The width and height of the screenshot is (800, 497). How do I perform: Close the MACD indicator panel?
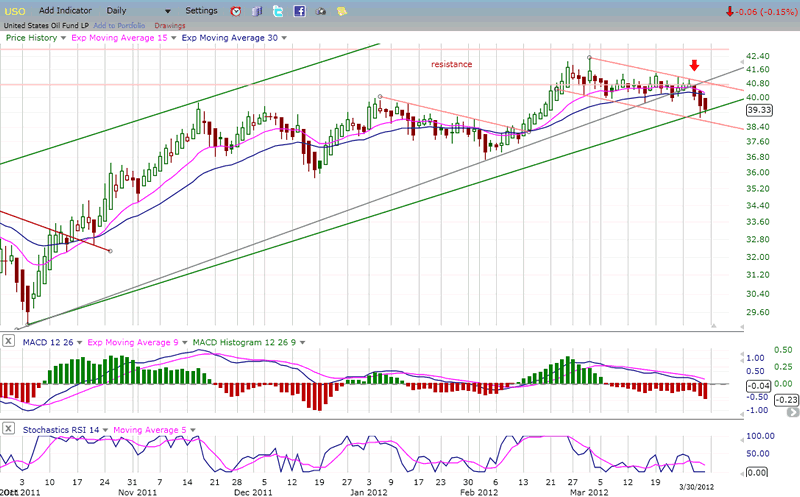pos(7,343)
